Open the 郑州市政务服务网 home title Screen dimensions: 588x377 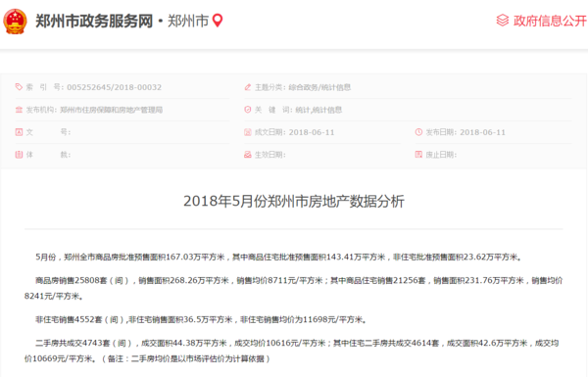click(94, 21)
